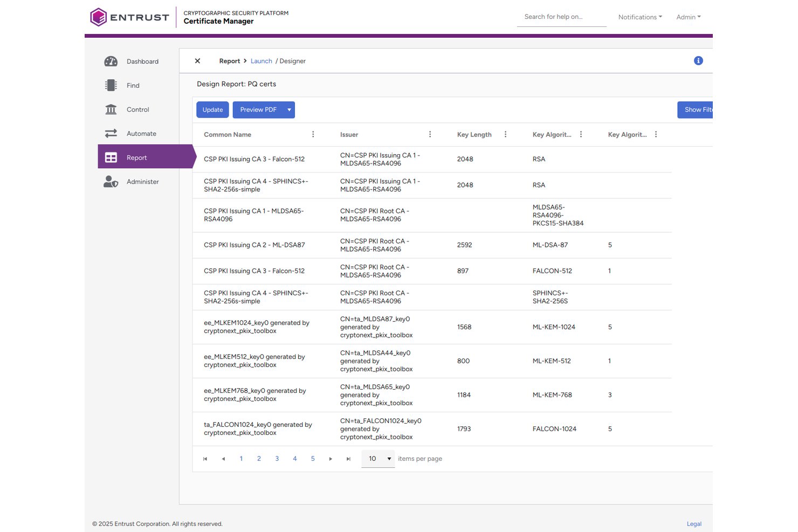The width and height of the screenshot is (798, 532).
Task: Select Administer in sidebar
Action: pyautogui.click(x=142, y=182)
